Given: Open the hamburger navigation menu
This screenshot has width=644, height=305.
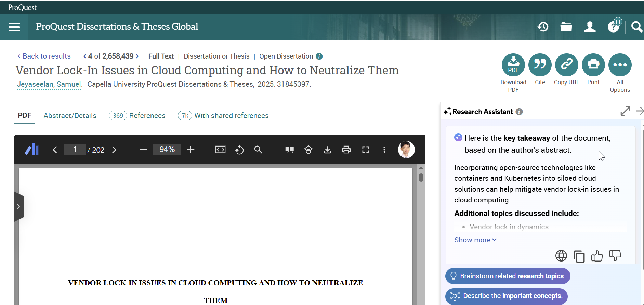Looking at the screenshot, I should point(14,27).
